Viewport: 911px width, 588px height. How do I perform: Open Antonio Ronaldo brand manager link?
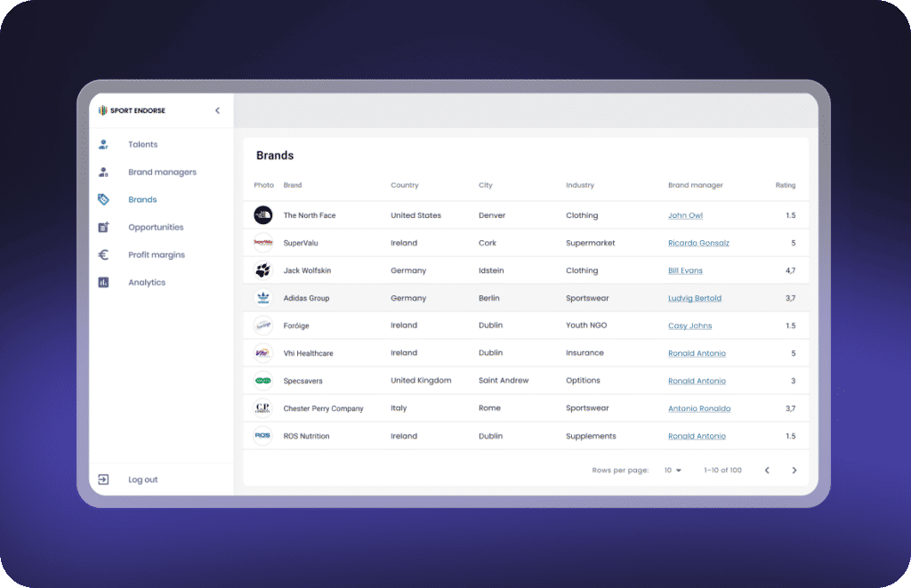pos(699,408)
